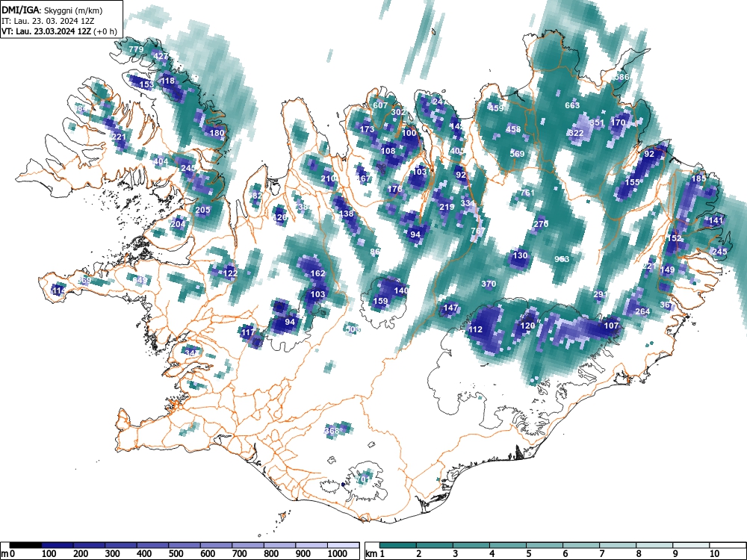
Task: Click the visibility value 153
Action: pos(146,85)
